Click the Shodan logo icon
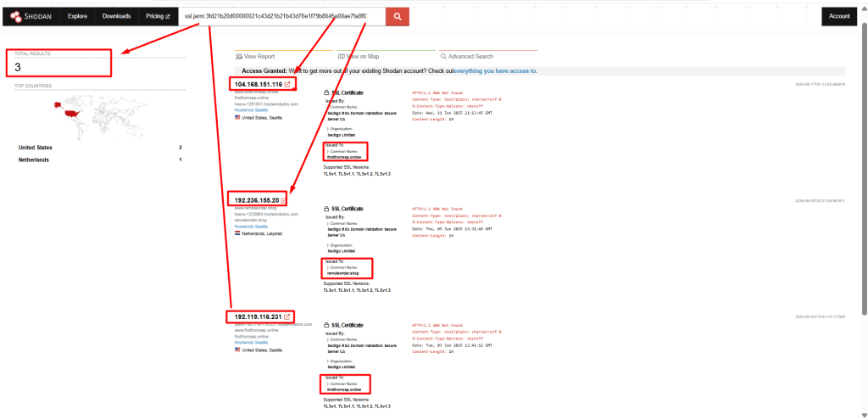 pyautogui.click(x=17, y=17)
